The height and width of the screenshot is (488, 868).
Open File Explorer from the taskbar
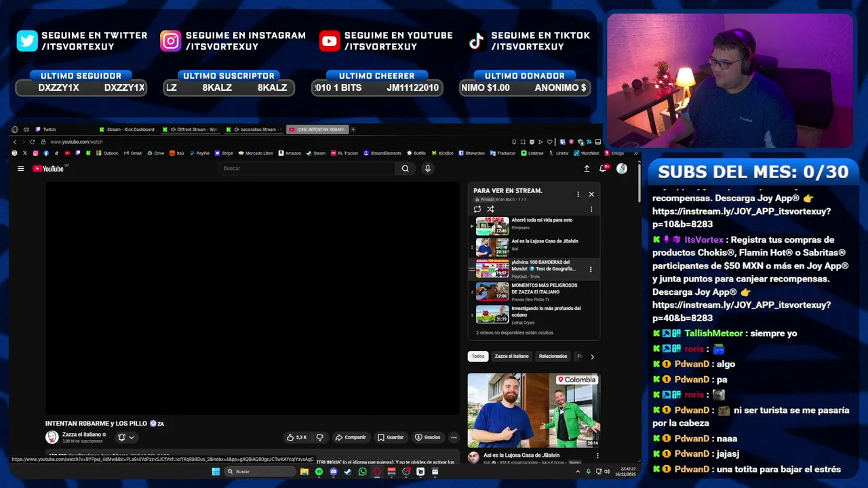click(x=304, y=472)
